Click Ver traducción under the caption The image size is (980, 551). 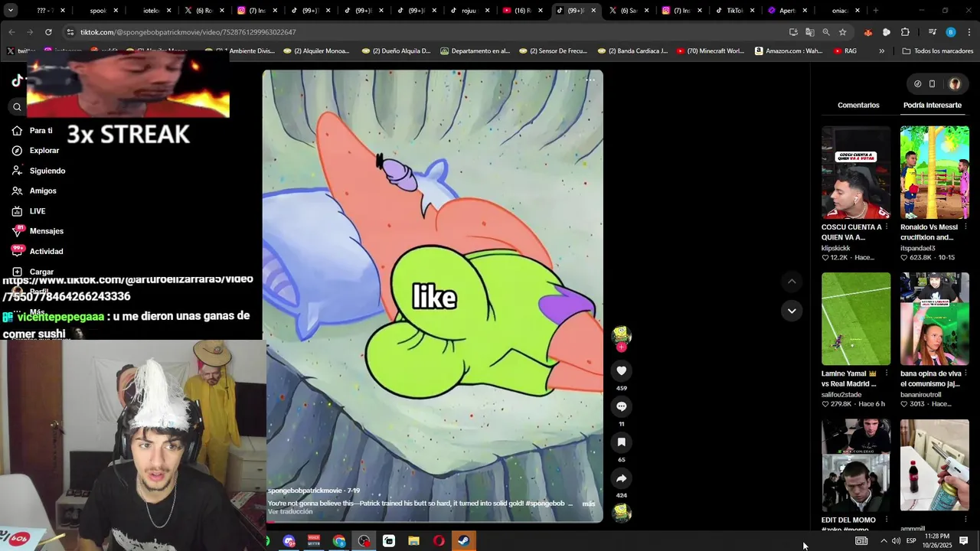click(290, 512)
